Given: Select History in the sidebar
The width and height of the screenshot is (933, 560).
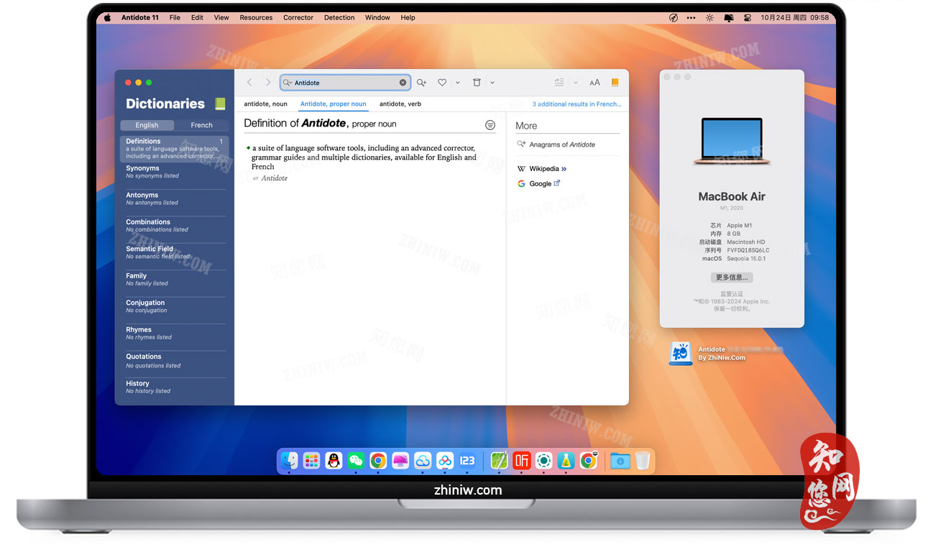Looking at the screenshot, I should pos(174,388).
